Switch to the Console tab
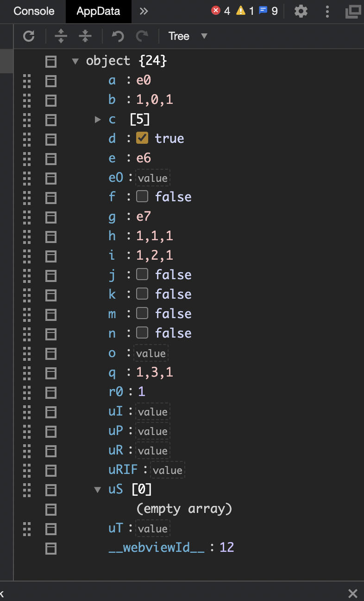The height and width of the screenshot is (601, 364). [34, 11]
